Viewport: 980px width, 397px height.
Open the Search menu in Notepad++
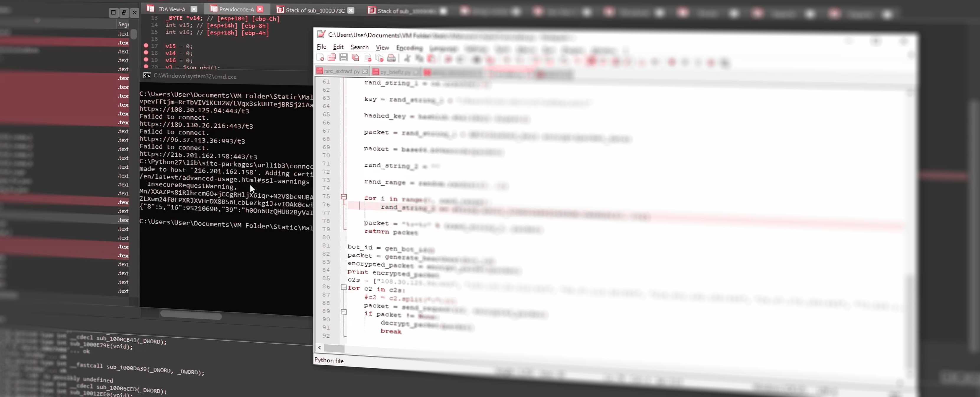[x=360, y=47]
